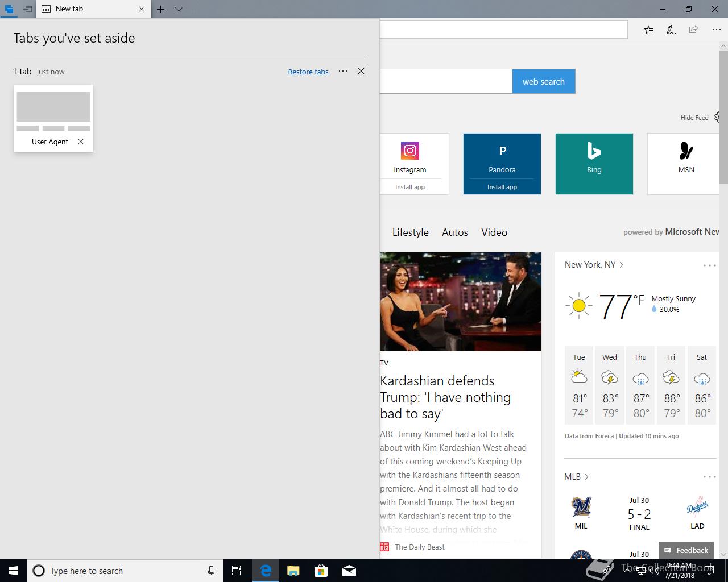Open the Bing tile
Viewport: 728px width, 582px height.
[594, 164]
